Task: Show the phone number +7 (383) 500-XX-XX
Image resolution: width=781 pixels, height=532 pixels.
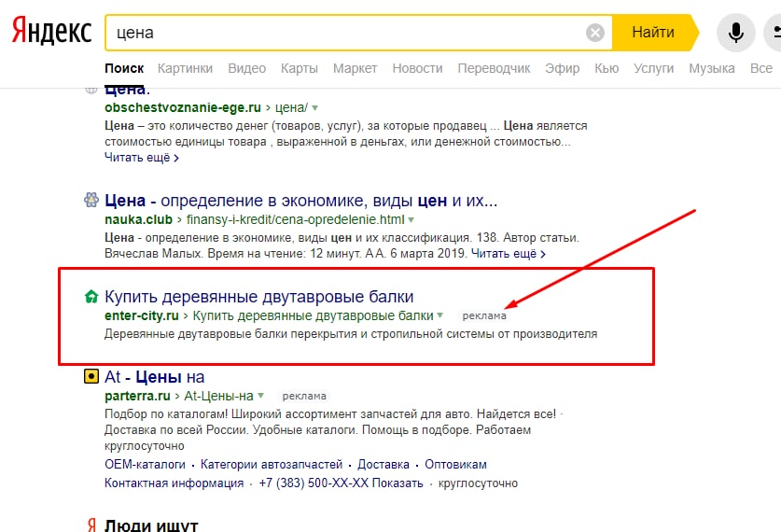Action: (x=341, y=483)
